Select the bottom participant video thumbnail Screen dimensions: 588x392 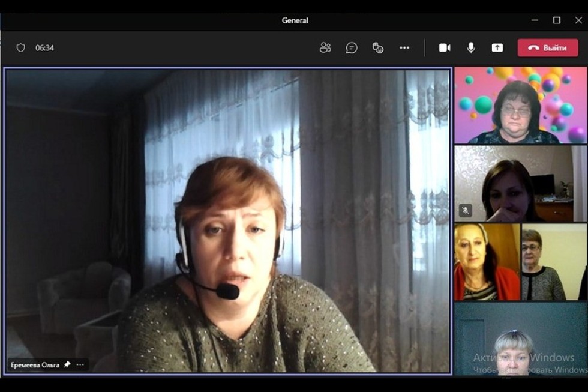coord(520,339)
